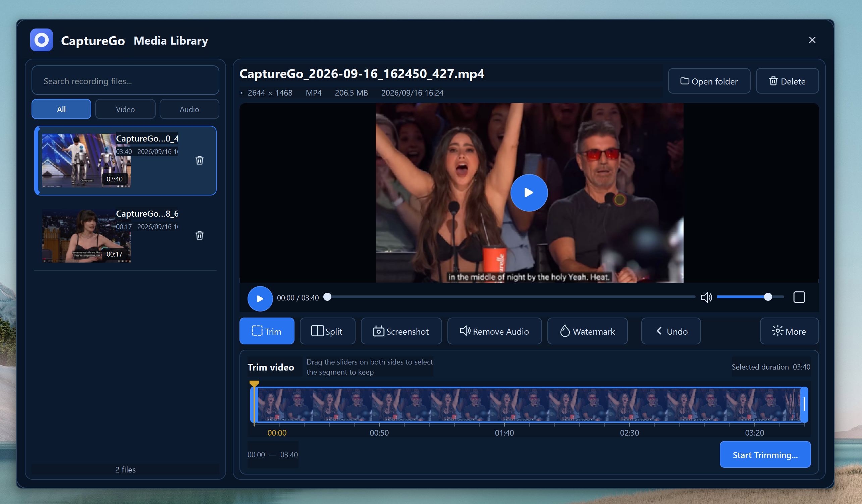Click the volume slider handle

pyautogui.click(x=768, y=297)
